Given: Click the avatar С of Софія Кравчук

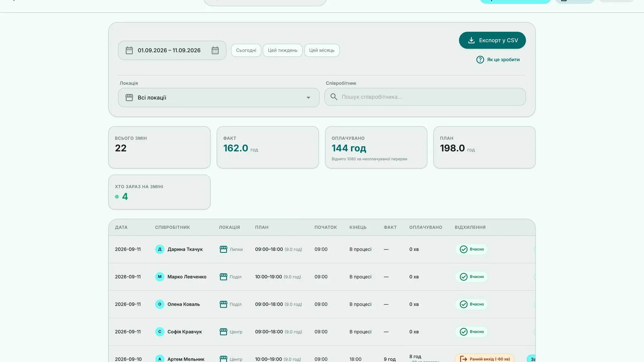Looking at the screenshot, I should point(160,332).
